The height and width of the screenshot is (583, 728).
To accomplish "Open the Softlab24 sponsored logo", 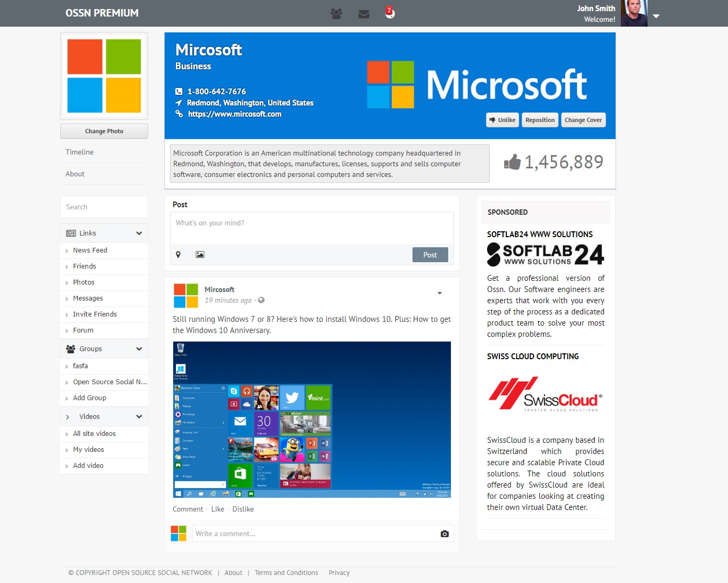I will (x=546, y=255).
